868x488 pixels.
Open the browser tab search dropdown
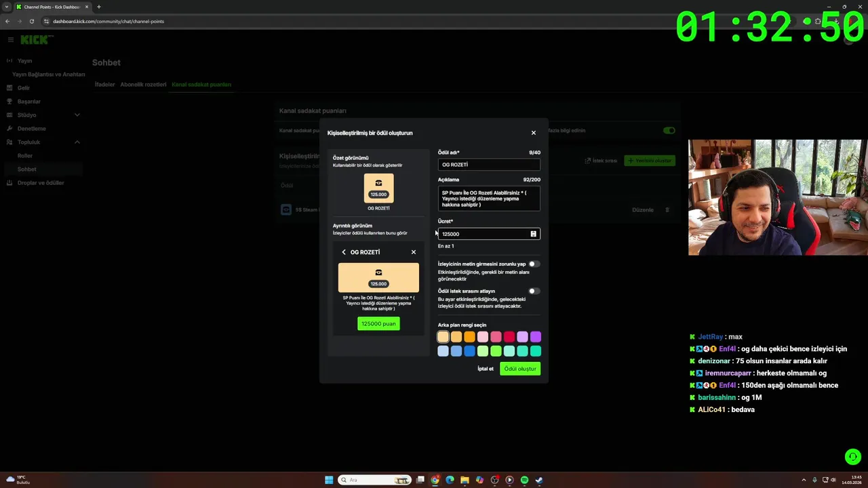(7, 7)
